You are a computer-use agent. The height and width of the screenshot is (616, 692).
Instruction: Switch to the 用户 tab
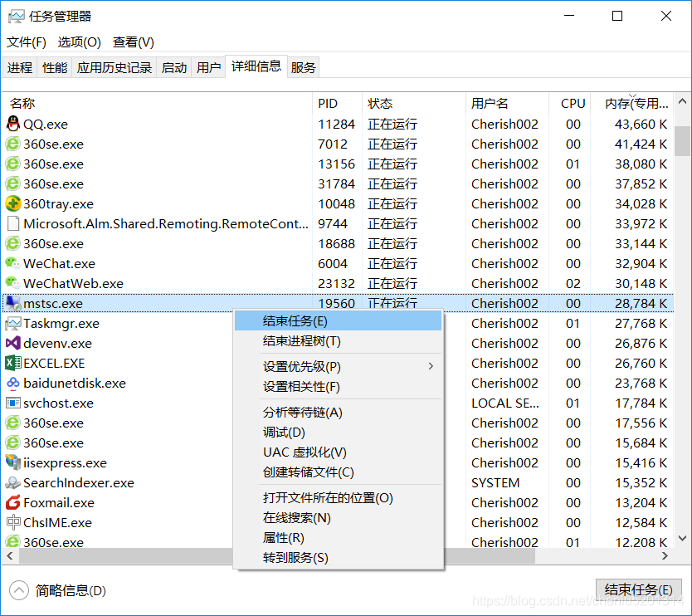(x=209, y=67)
